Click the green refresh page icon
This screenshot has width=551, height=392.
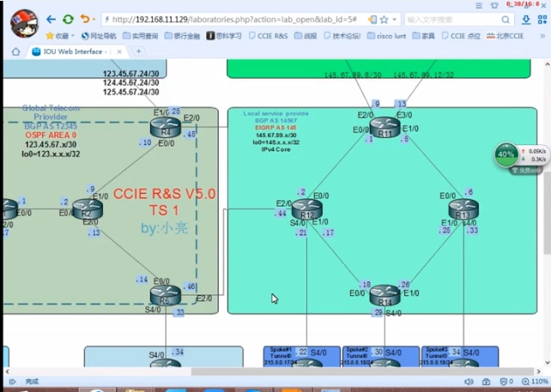(x=68, y=19)
